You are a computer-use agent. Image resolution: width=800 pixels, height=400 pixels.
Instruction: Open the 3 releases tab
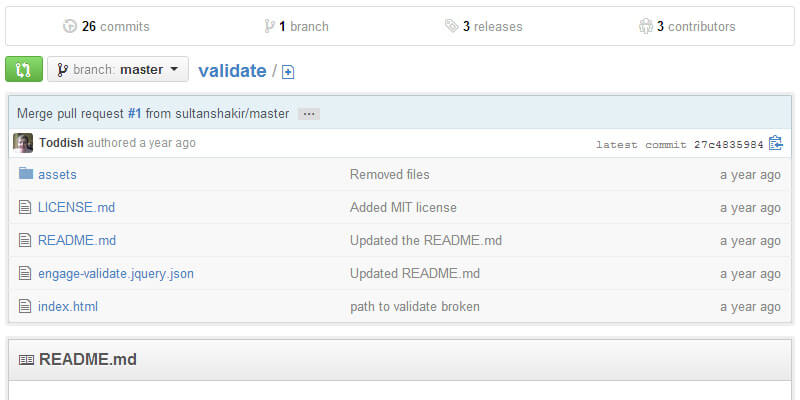click(484, 26)
